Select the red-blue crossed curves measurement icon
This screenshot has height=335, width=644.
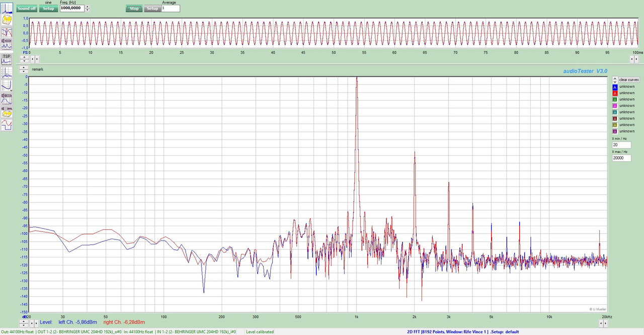pyautogui.click(x=7, y=31)
